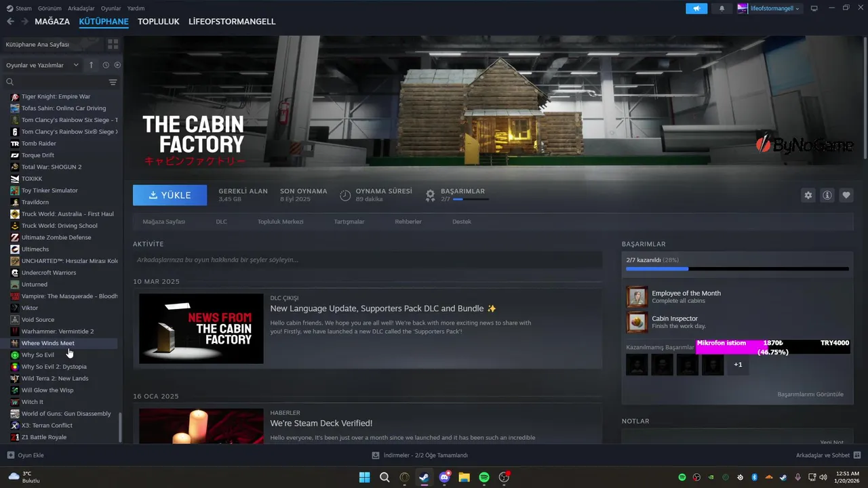868x488 pixels.
Task: Open the Yardım menu
Action: point(136,8)
